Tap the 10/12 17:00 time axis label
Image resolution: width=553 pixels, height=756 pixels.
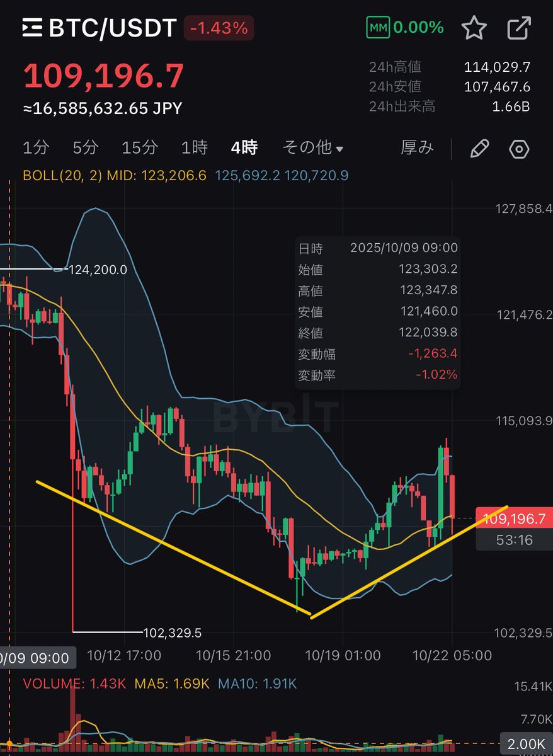[124, 656]
